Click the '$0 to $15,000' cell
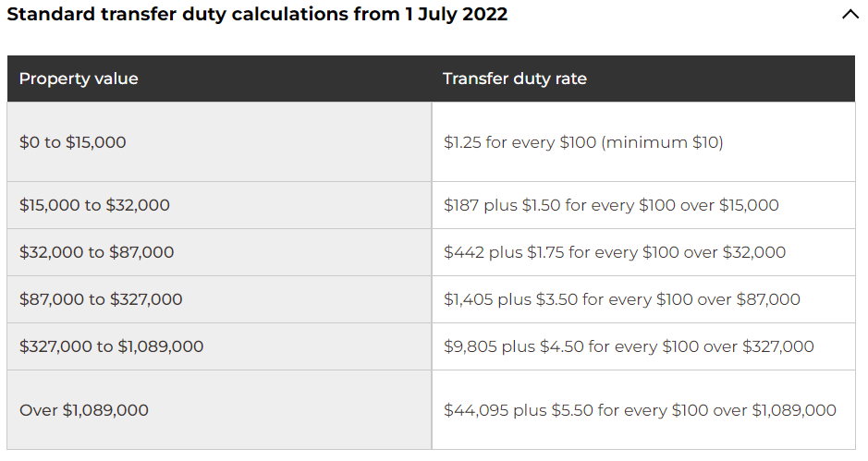The height and width of the screenshot is (461, 868). pyautogui.click(x=219, y=141)
